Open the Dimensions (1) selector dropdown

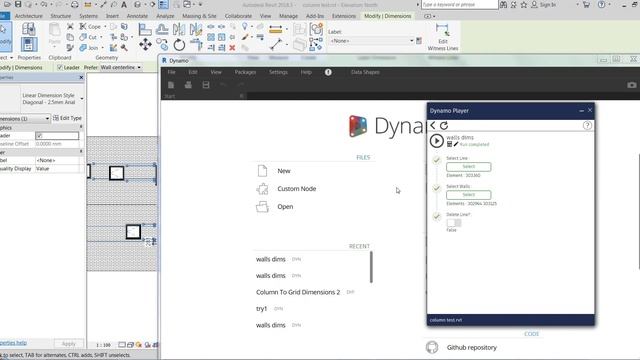click(x=24, y=118)
